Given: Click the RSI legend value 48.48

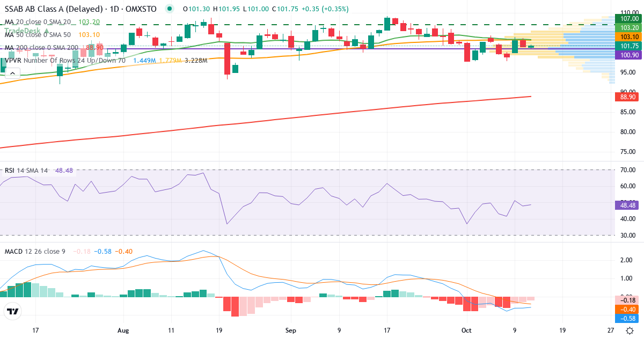Looking at the screenshot, I should 64,171.
